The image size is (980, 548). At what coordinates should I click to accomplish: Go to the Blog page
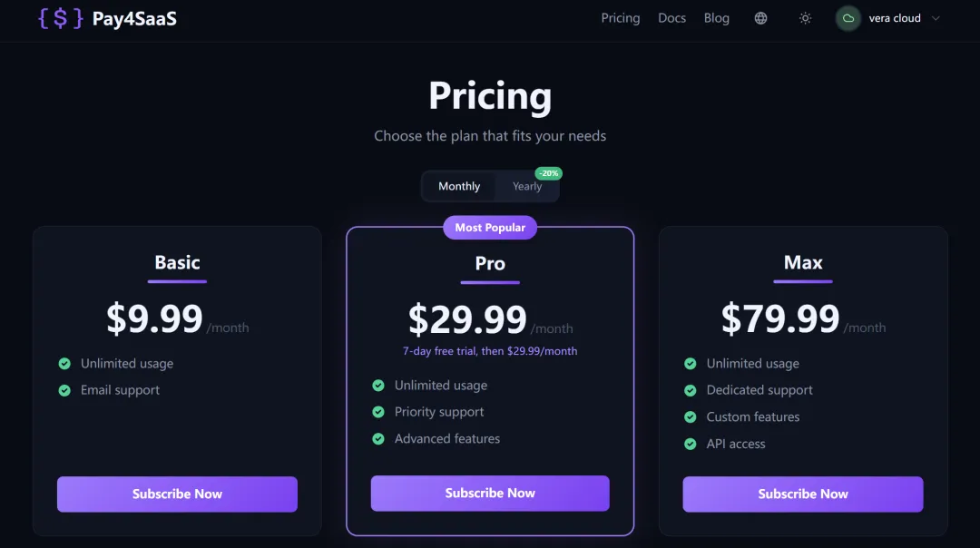(717, 18)
